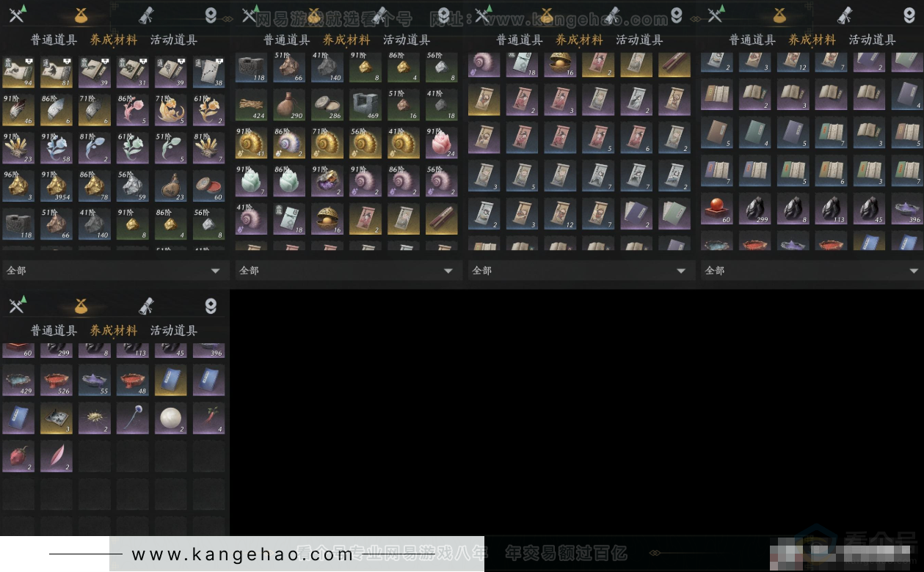Select the manual book with count 94
This screenshot has width=924, height=572.
[18, 72]
